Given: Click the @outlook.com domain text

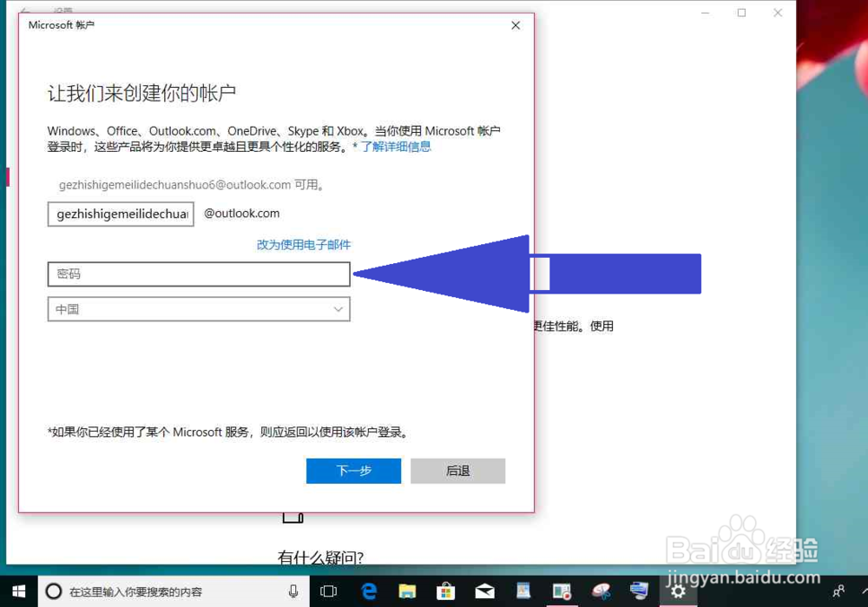Looking at the screenshot, I should pyautogui.click(x=242, y=214).
